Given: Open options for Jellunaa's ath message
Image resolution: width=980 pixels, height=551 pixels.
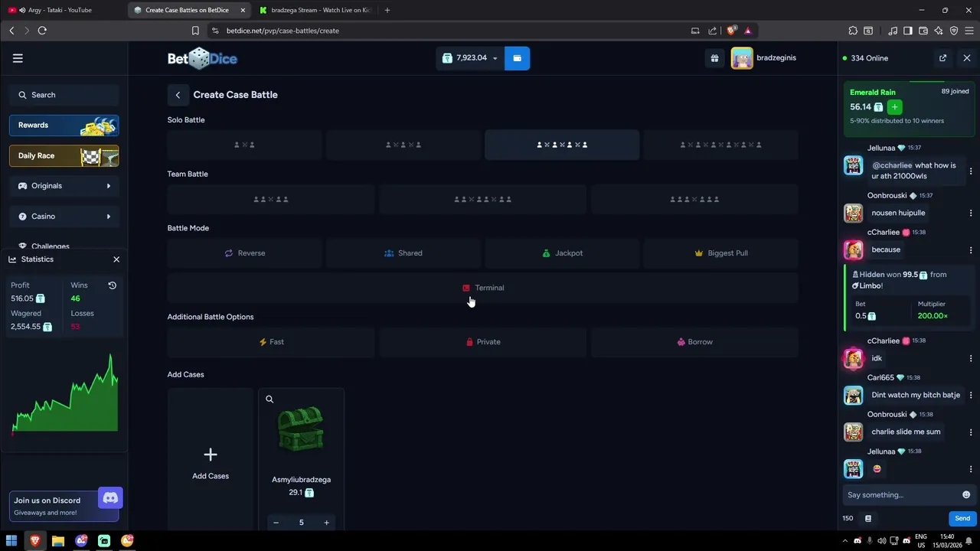Looking at the screenshot, I should (x=971, y=171).
